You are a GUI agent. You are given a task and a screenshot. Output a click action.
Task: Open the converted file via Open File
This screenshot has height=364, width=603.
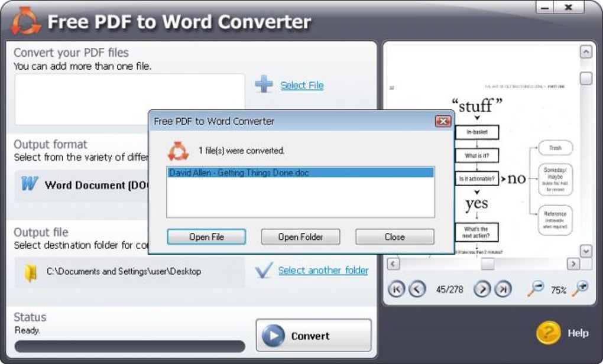(206, 236)
